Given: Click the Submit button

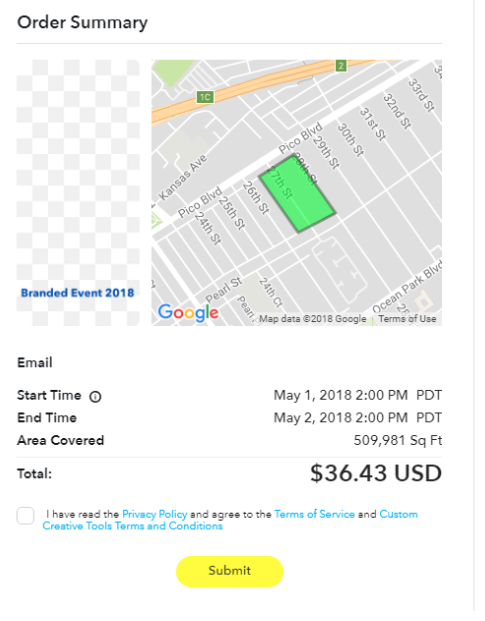Looking at the screenshot, I should [x=230, y=571].
